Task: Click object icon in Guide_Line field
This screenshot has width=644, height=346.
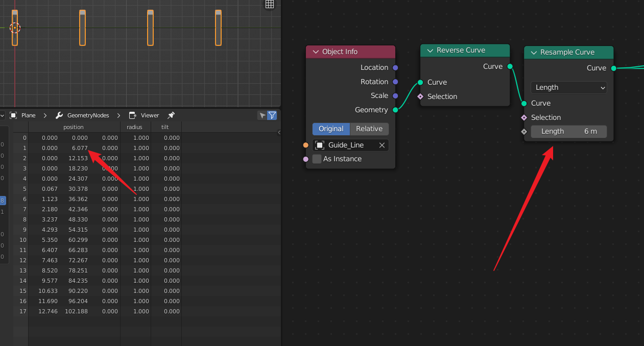Action: tap(320, 145)
